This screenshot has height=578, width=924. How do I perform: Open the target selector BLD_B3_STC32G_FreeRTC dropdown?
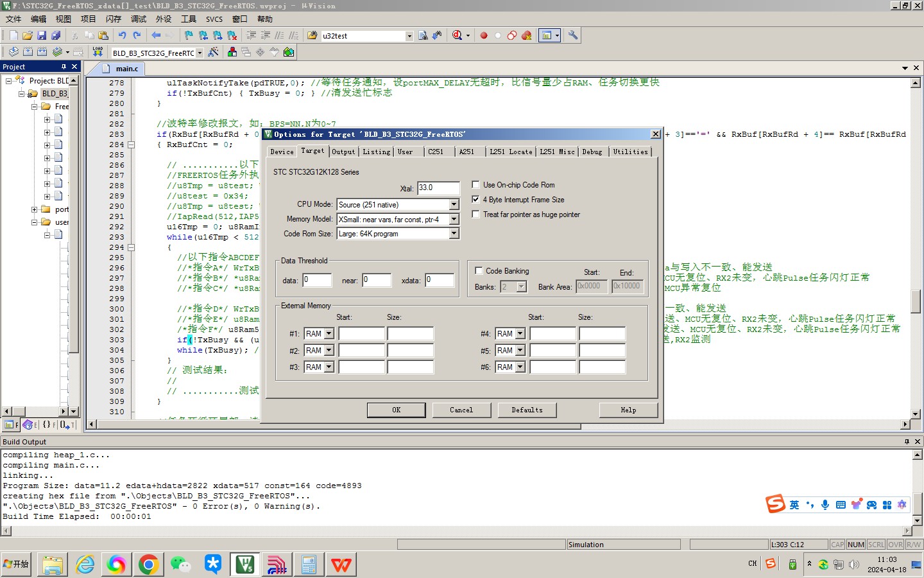tap(200, 53)
